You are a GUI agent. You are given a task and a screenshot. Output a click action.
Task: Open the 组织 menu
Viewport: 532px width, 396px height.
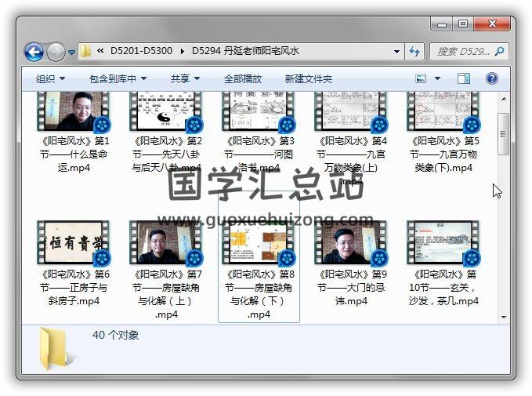(x=50, y=78)
